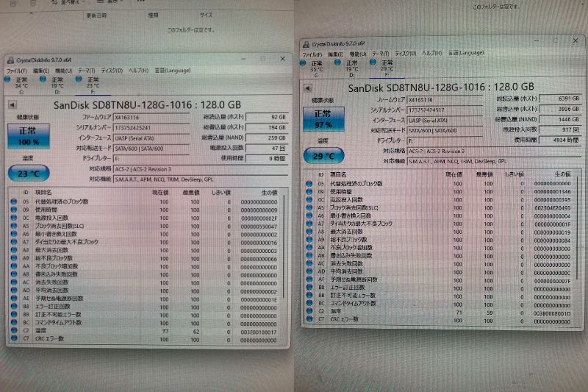Click CrystalDiskInfo title bar icon in right window
588x392 pixels.
click(x=306, y=44)
